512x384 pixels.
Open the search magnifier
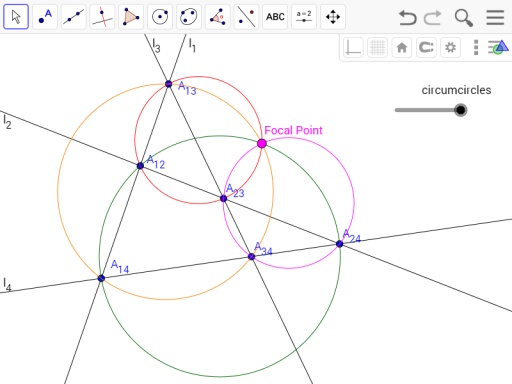pos(464,17)
